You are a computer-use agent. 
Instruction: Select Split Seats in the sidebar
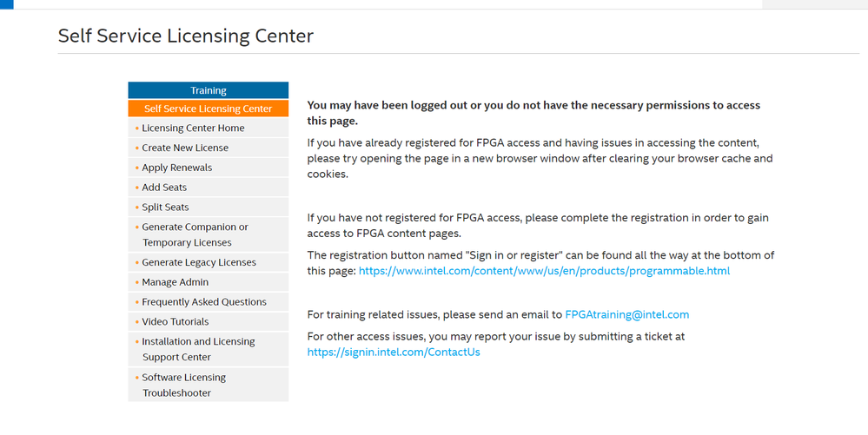165,208
